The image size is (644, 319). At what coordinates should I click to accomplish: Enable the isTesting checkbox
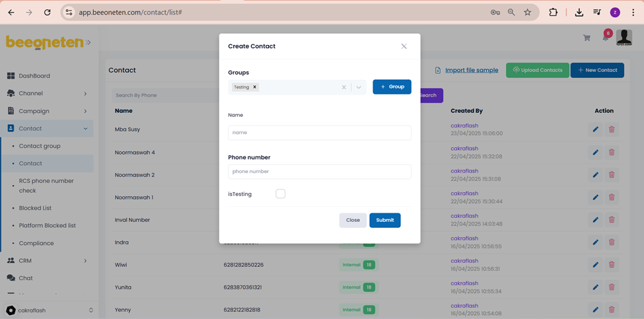pyautogui.click(x=281, y=194)
